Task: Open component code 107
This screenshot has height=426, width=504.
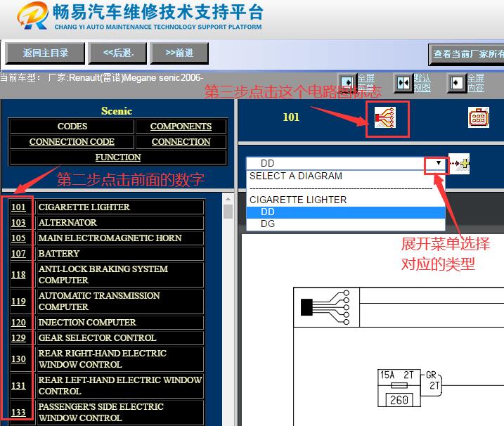Action: 18,253
